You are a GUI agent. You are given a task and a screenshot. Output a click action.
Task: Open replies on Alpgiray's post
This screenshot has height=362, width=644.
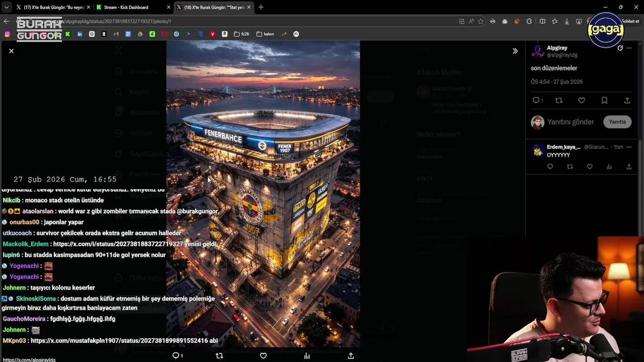(537, 101)
